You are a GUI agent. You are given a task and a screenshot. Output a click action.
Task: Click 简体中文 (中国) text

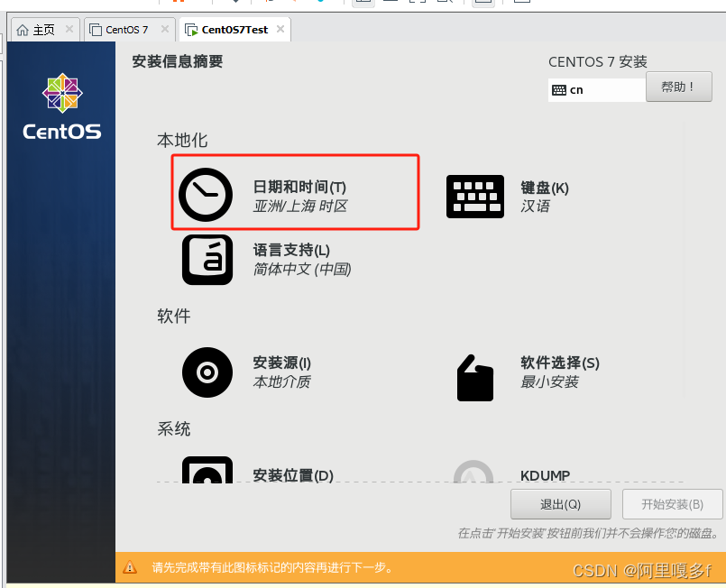point(302,269)
